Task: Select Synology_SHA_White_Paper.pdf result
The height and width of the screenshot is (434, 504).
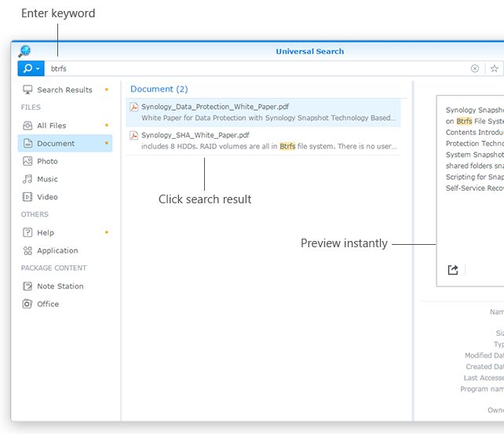Action: [x=263, y=140]
